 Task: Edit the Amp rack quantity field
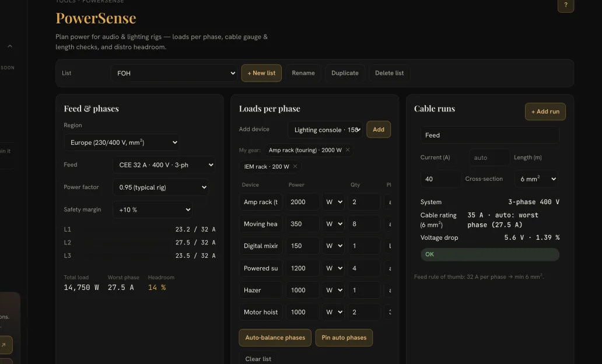coord(364,202)
